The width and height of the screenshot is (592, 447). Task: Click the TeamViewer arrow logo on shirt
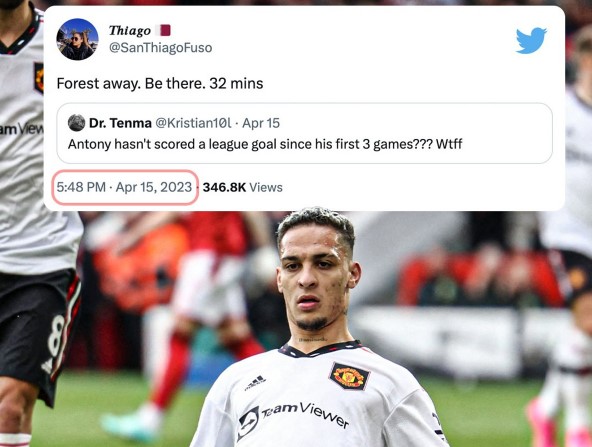point(248,423)
